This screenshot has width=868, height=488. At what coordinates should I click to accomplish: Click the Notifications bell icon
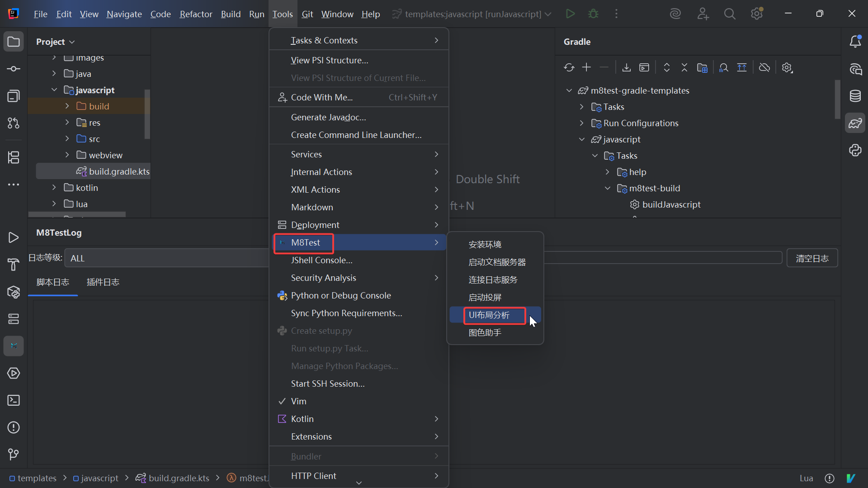coord(855,42)
